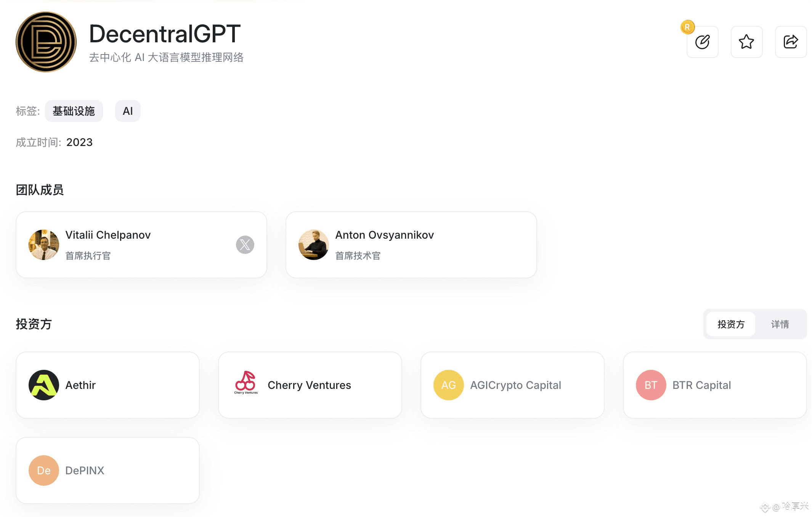Open the share arrow icon button
The height and width of the screenshot is (517, 812).
[791, 42]
